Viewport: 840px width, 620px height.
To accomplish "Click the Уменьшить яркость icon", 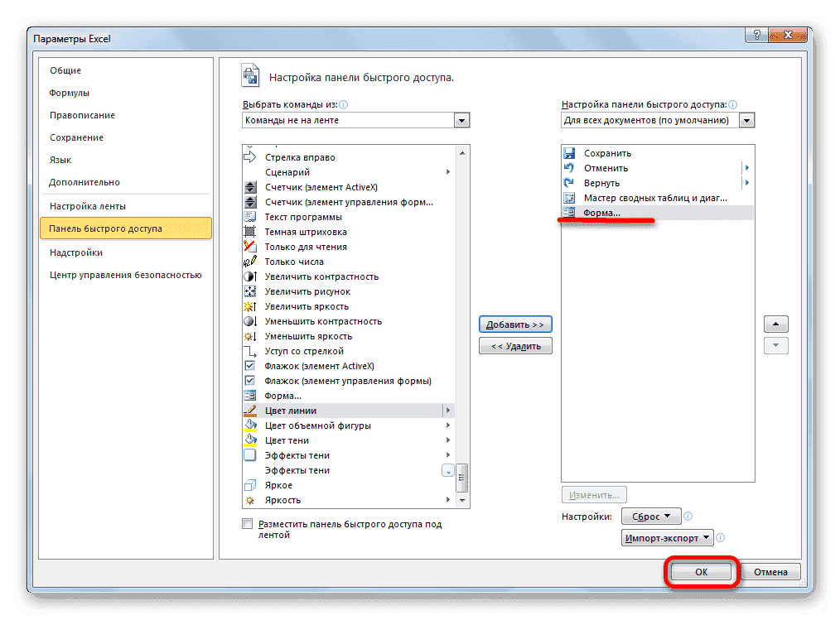I will tap(249, 336).
